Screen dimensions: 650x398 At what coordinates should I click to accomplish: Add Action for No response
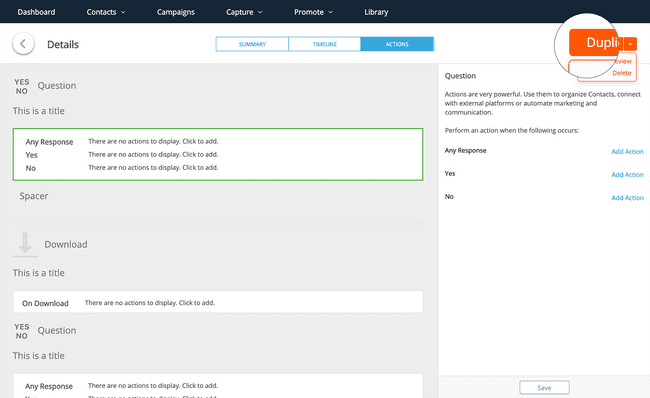click(x=627, y=198)
